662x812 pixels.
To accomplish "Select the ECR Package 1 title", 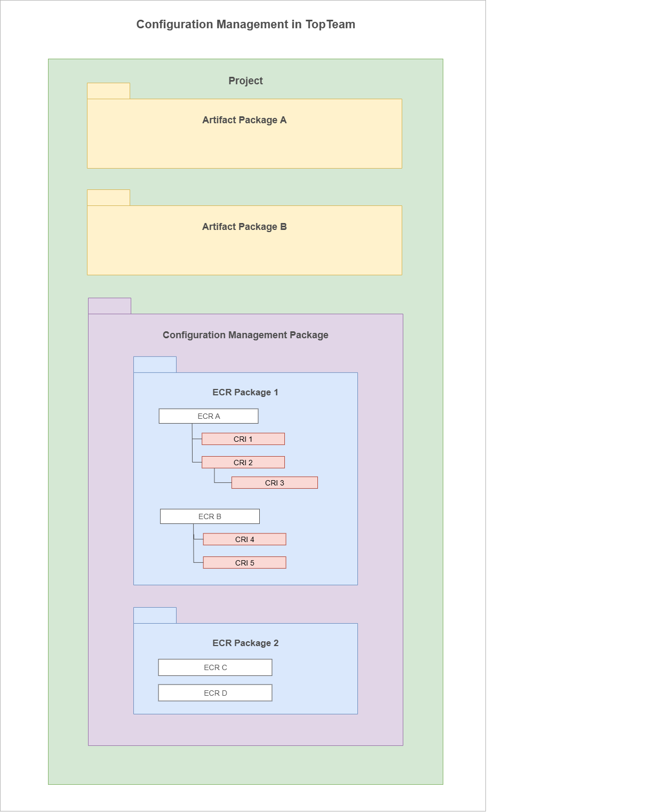I will pos(245,392).
